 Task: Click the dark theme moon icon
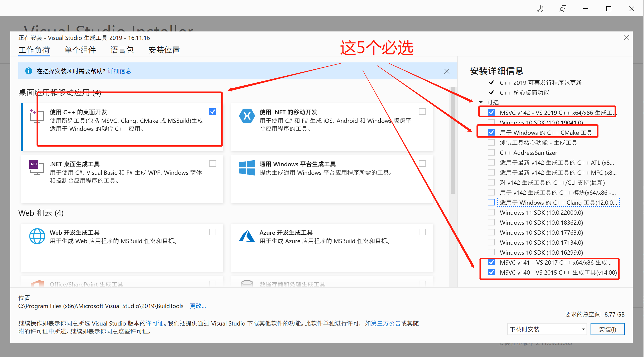point(540,9)
